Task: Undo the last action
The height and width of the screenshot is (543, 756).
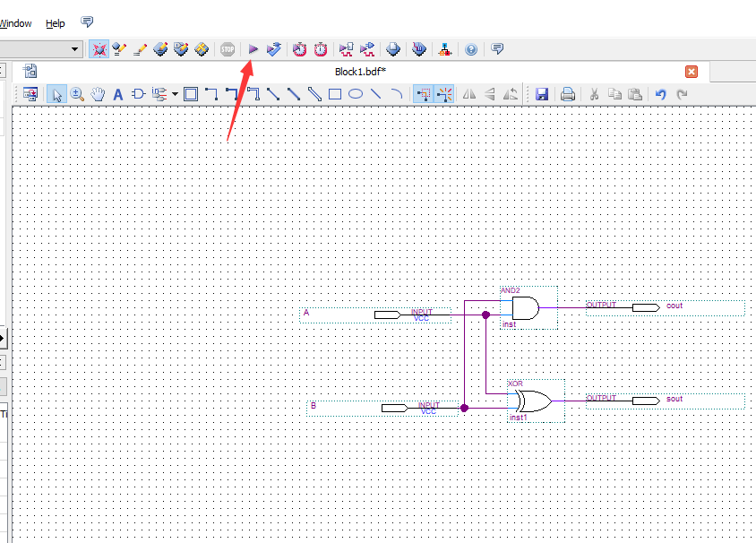Action: point(661,94)
